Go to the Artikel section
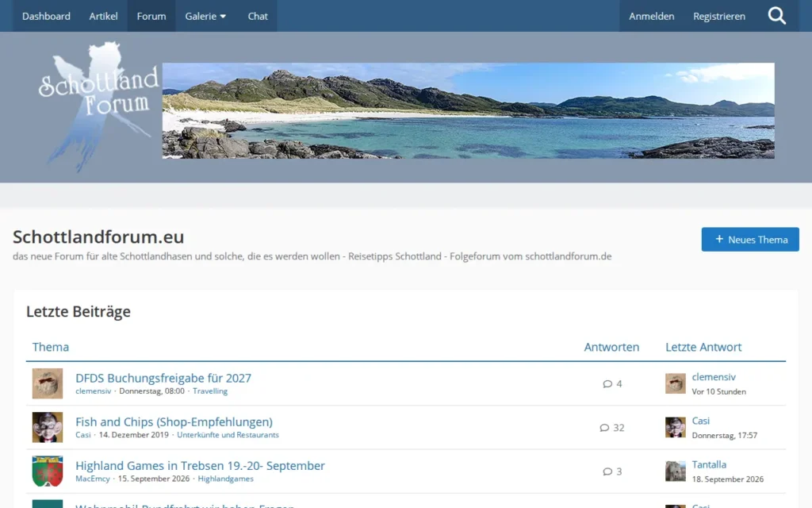 tap(104, 16)
